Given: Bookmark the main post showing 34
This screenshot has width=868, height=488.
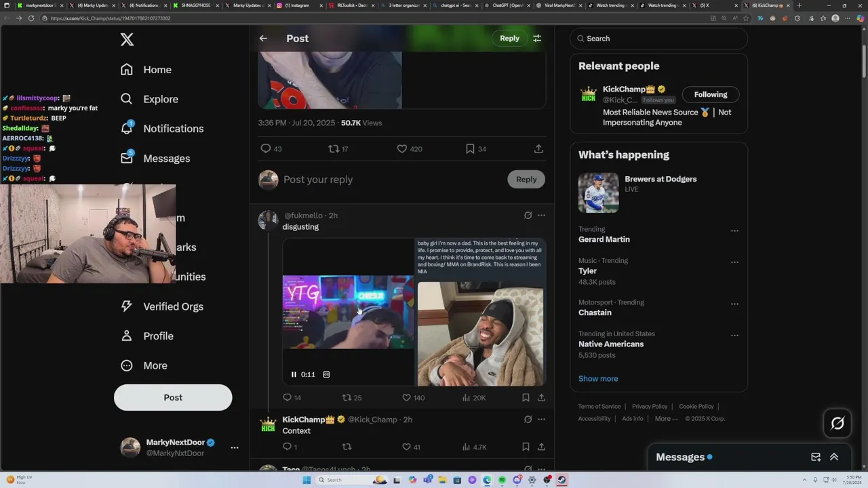Looking at the screenshot, I should [x=470, y=148].
